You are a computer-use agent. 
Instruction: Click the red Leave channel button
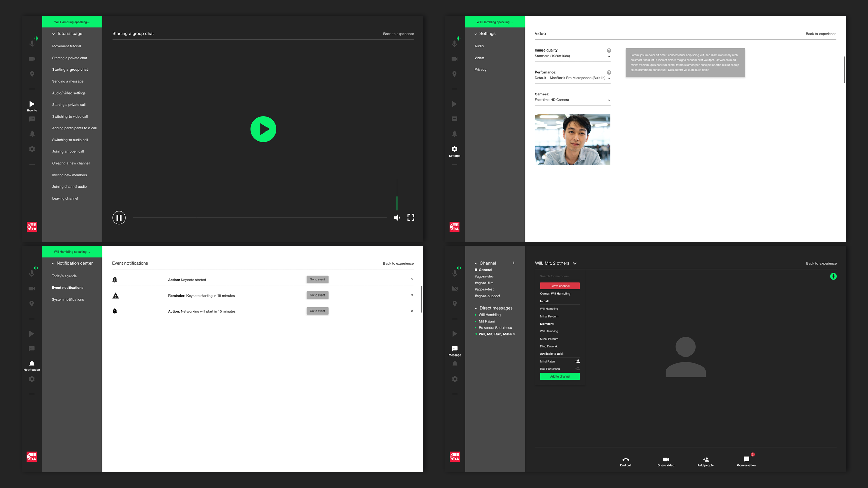tap(560, 286)
